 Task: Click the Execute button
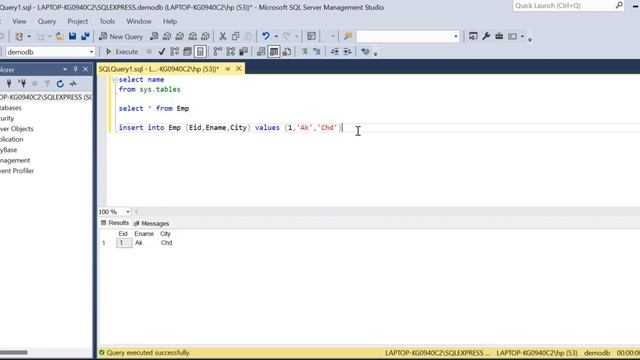[x=122, y=51]
